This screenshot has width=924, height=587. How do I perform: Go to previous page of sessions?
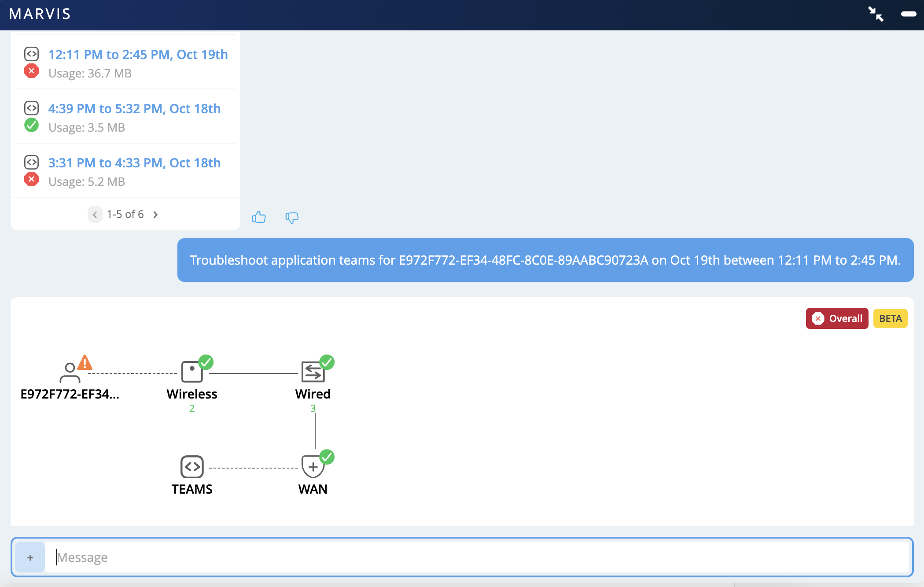click(95, 214)
